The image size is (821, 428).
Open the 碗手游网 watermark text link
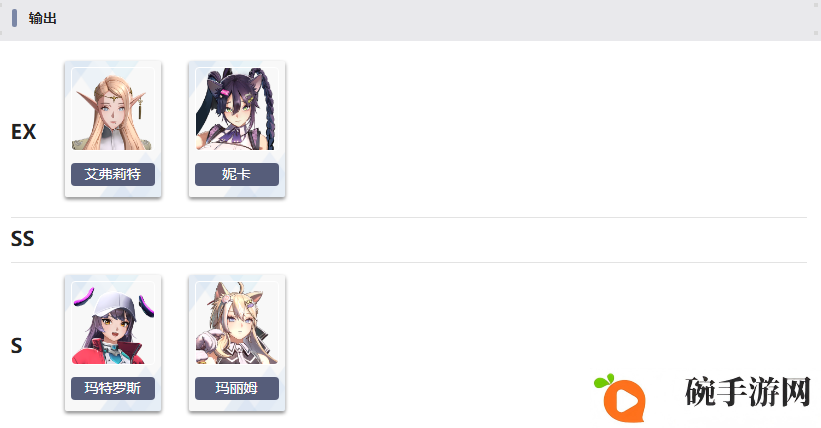(x=748, y=392)
